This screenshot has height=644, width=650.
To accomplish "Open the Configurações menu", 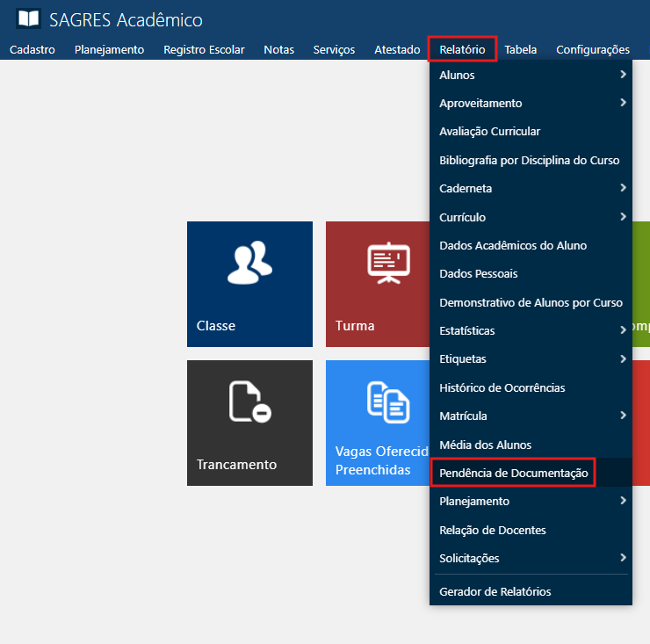I will click(x=593, y=50).
